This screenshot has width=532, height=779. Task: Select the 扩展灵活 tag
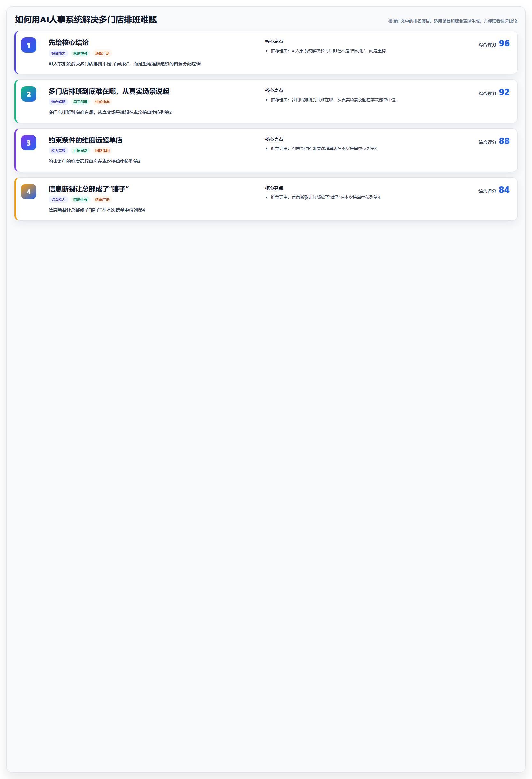80,151
